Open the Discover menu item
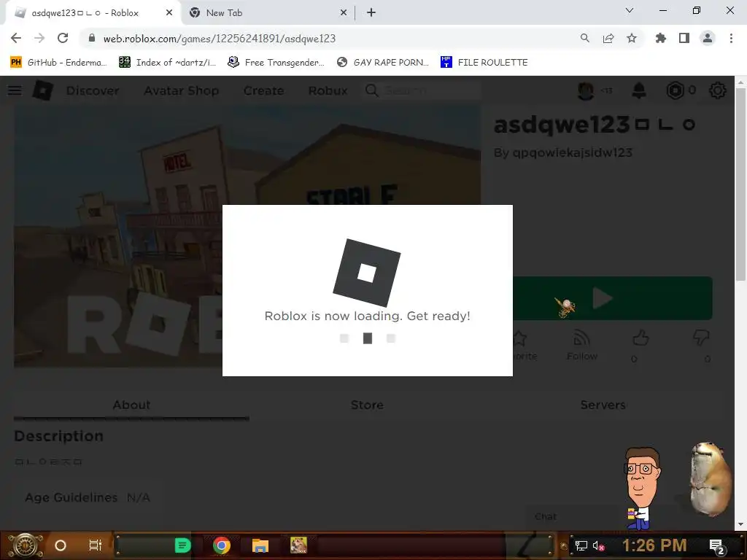Image resolution: width=747 pixels, height=560 pixels. pyautogui.click(x=93, y=90)
